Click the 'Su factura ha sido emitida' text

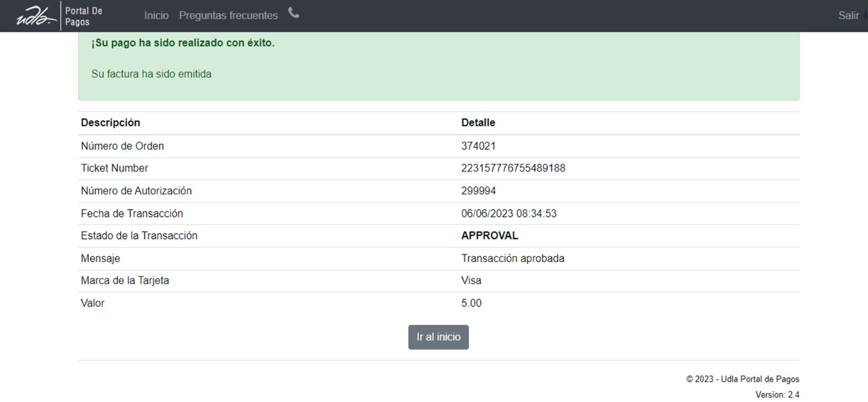pos(151,74)
